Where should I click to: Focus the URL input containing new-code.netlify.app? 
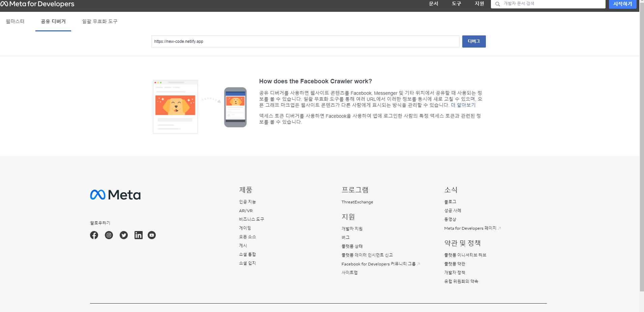[305, 41]
